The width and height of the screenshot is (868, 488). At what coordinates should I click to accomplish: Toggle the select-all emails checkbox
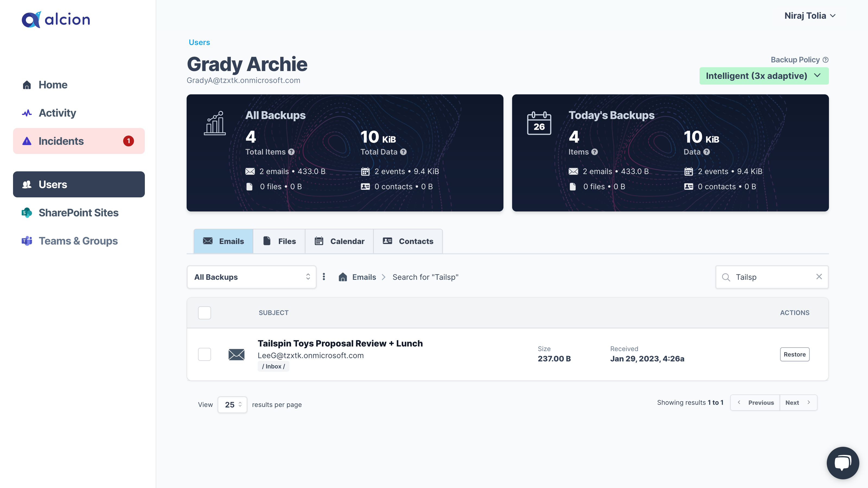point(205,312)
